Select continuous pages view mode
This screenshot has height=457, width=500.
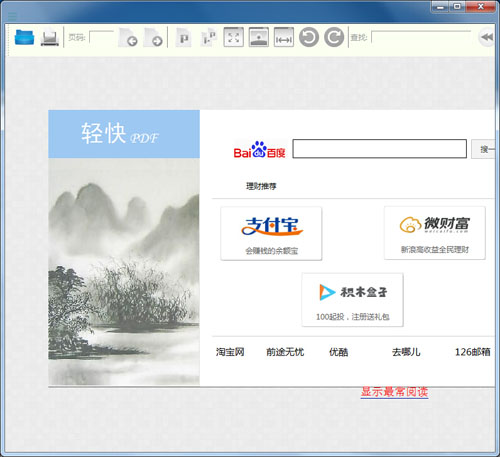[x=209, y=37]
